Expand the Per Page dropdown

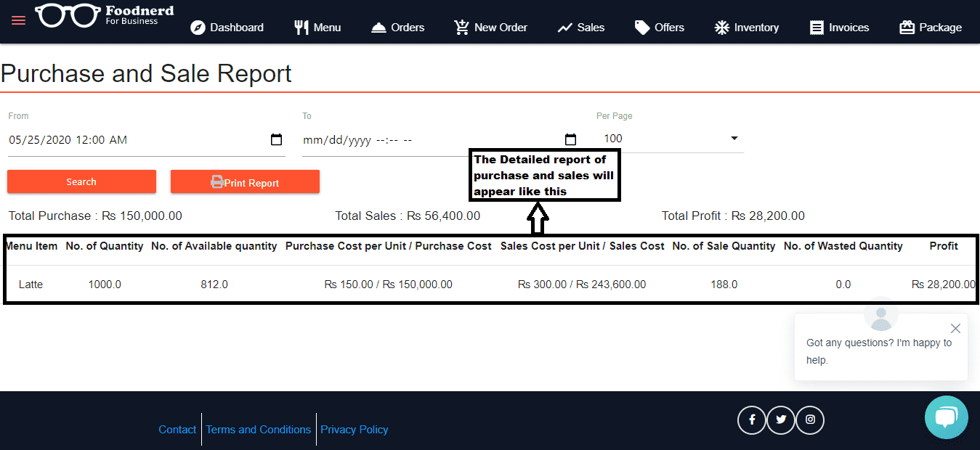(734, 138)
